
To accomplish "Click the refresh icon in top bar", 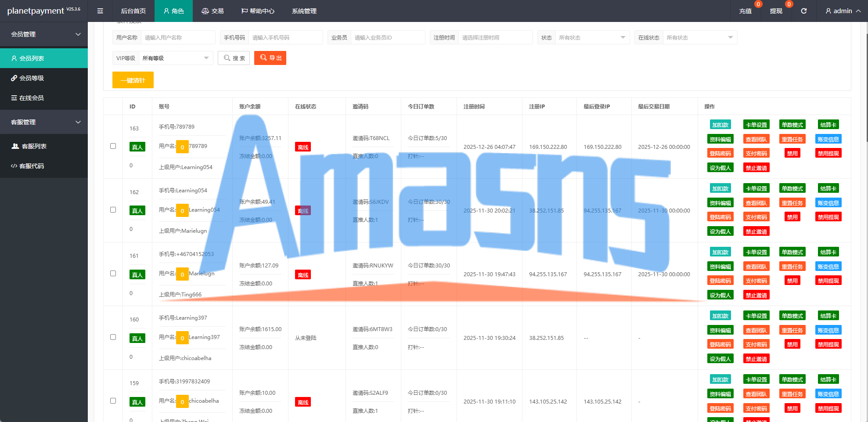I will 803,11.
